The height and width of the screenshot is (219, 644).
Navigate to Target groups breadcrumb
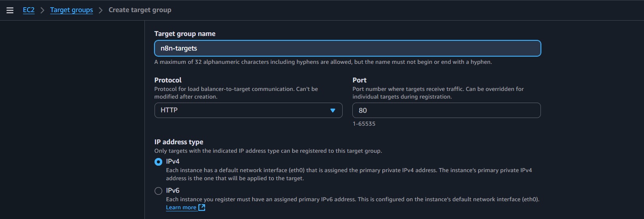72,10
